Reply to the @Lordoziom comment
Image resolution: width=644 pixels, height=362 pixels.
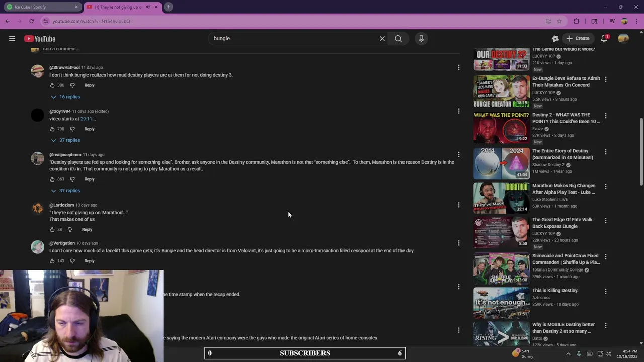tap(87, 230)
